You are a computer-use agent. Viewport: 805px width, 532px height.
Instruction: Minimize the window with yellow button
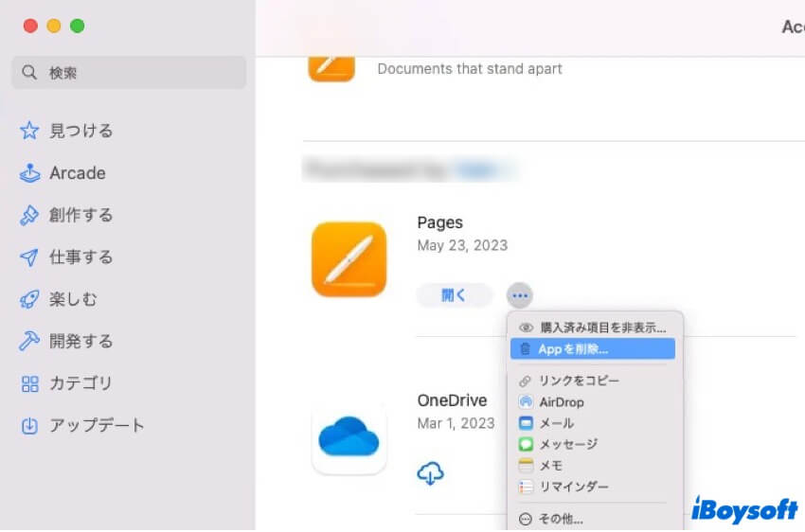click(54, 26)
